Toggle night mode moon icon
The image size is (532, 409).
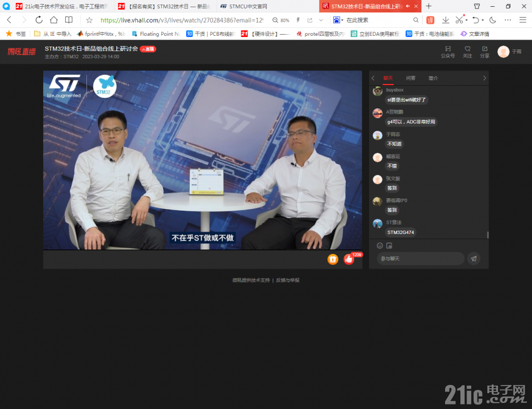[x=493, y=20]
